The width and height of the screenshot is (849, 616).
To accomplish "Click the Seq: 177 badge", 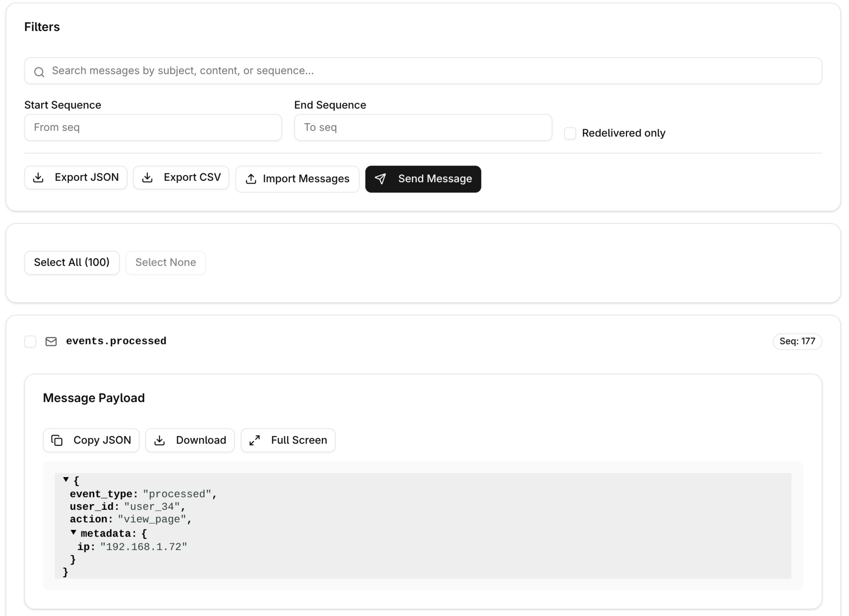I will tap(797, 342).
